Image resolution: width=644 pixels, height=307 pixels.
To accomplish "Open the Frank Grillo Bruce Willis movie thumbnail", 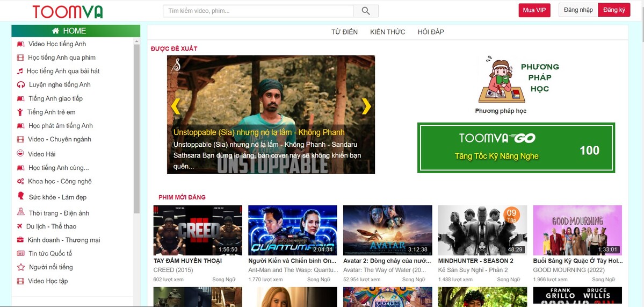I will tap(577, 296).
